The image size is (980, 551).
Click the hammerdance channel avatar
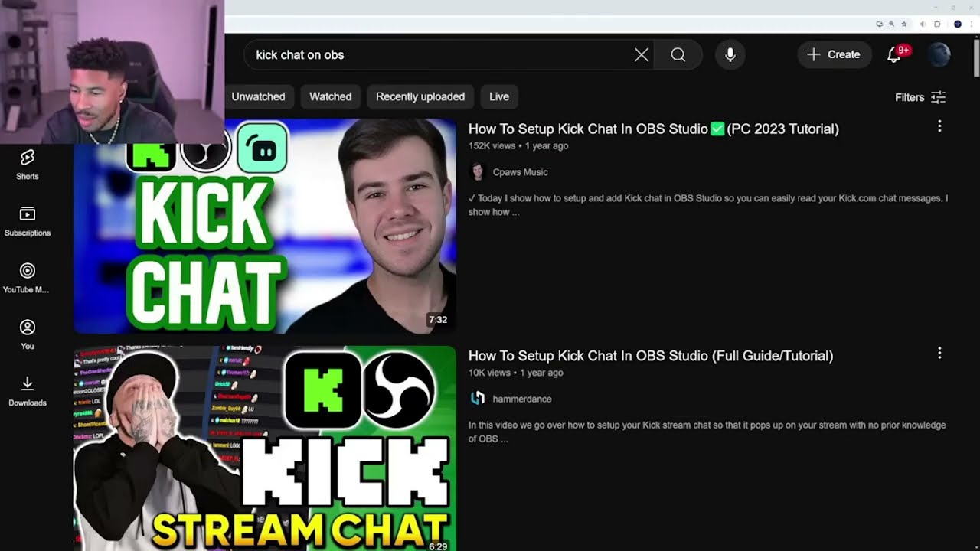tap(478, 398)
